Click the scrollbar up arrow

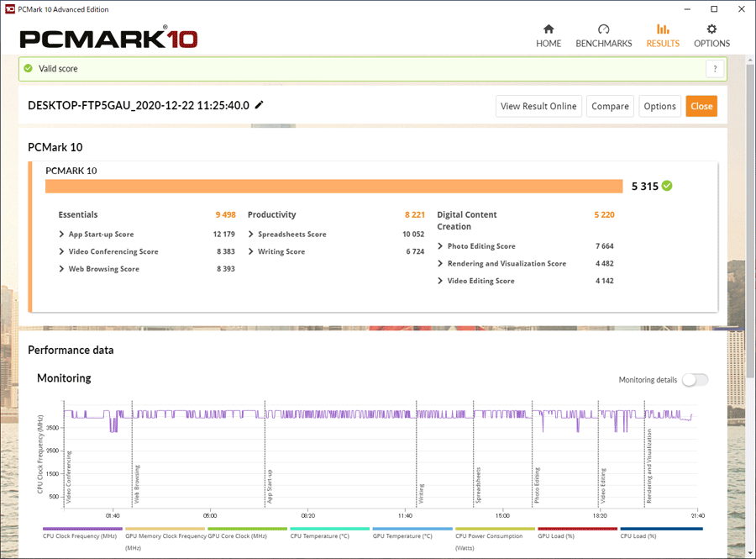pyautogui.click(x=751, y=61)
